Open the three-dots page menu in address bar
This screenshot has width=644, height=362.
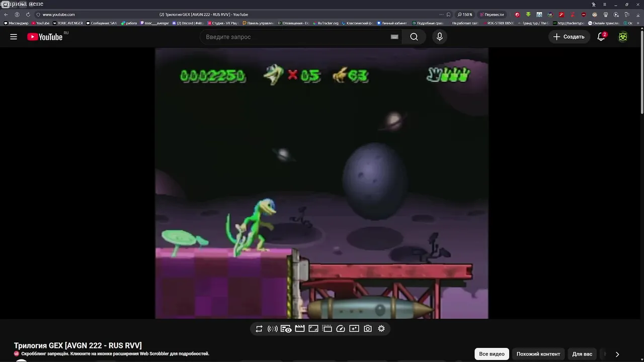tap(441, 15)
